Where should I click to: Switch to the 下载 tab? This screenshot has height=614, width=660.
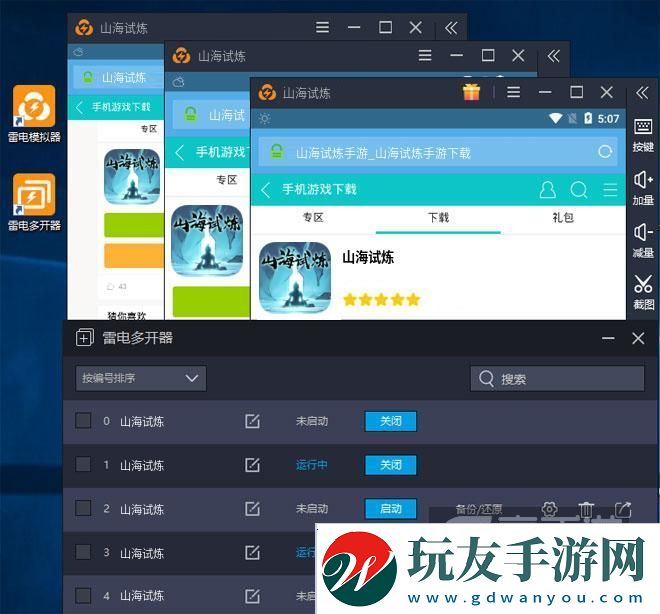pyautogui.click(x=438, y=218)
